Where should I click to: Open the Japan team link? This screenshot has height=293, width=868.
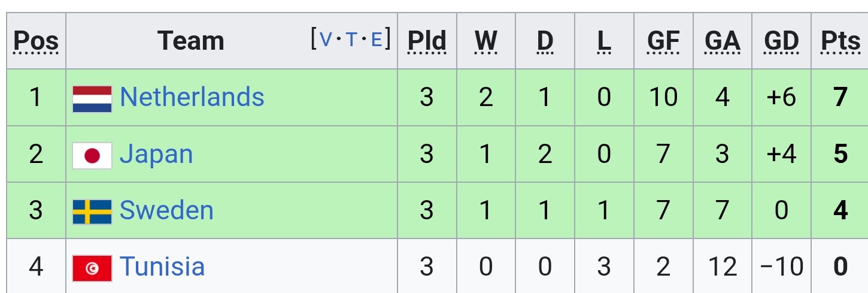[x=156, y=155]
